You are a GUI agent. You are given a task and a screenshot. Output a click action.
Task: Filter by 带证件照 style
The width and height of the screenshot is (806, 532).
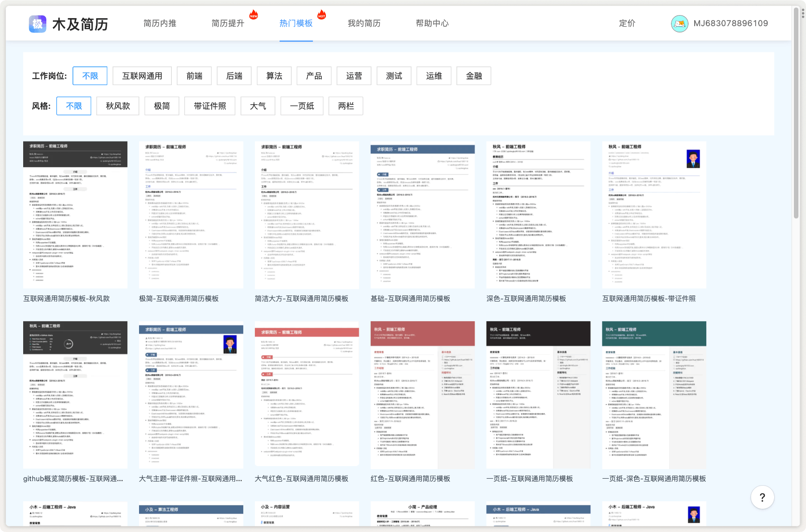tap(210, 106)
